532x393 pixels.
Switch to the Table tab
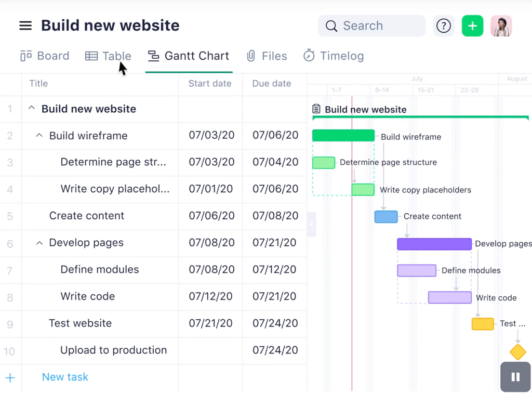(108, 55)
